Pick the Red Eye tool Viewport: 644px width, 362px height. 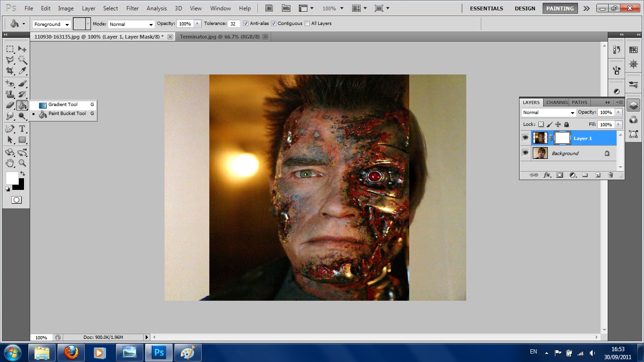click(10, 83)
